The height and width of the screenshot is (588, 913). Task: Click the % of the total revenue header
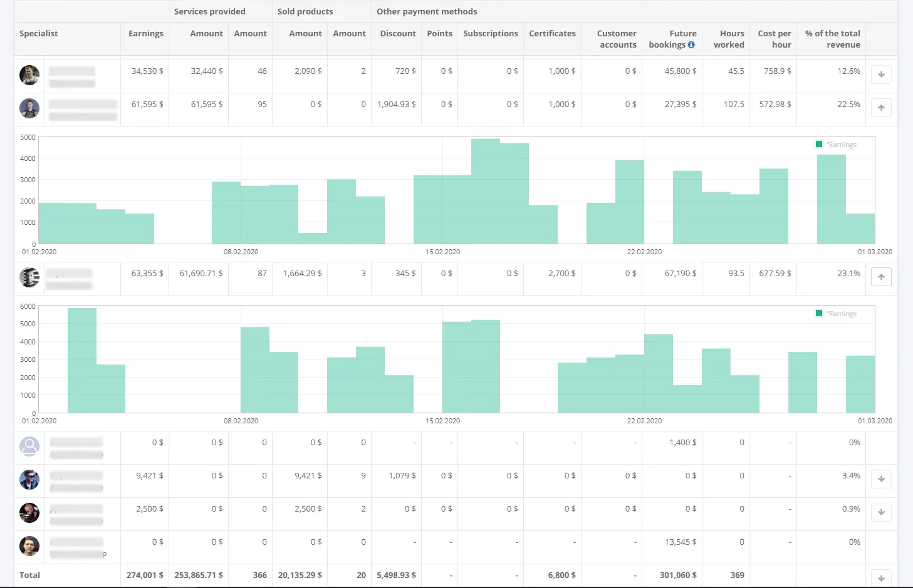pyautogui.click(x=832, y=39)
